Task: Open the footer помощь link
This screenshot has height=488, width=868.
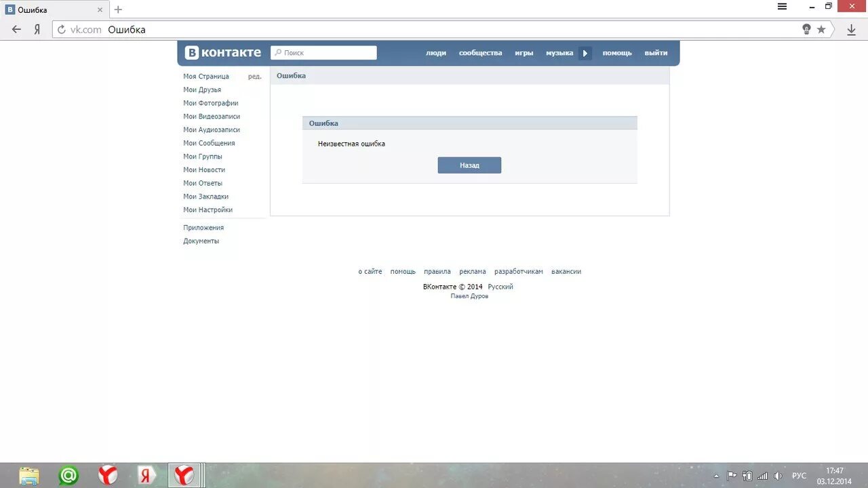Action: click(x=403, y=272)
